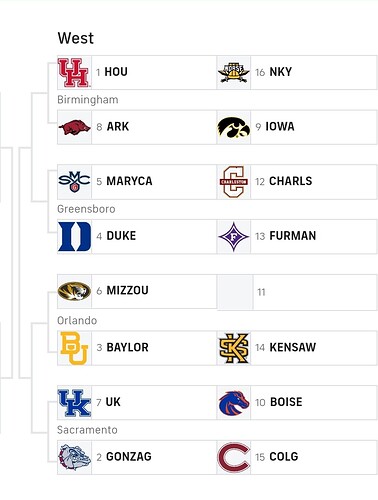Select the Saint Mary's SMC logo
378x500 pixels.
pos(74,182)
